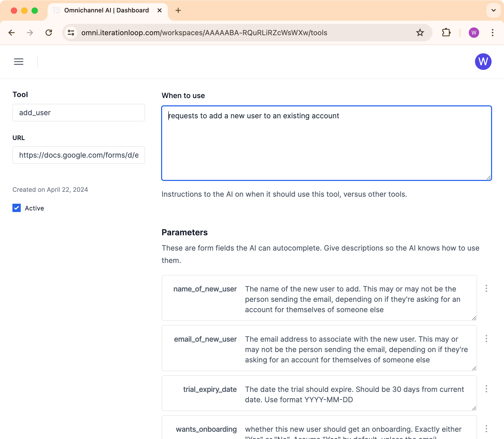Image resolution: width=504 pixels, height=439 pixels.
Task: Open Chrome three-dot menu
Action: pyautogui.click(x=492, y=33)
